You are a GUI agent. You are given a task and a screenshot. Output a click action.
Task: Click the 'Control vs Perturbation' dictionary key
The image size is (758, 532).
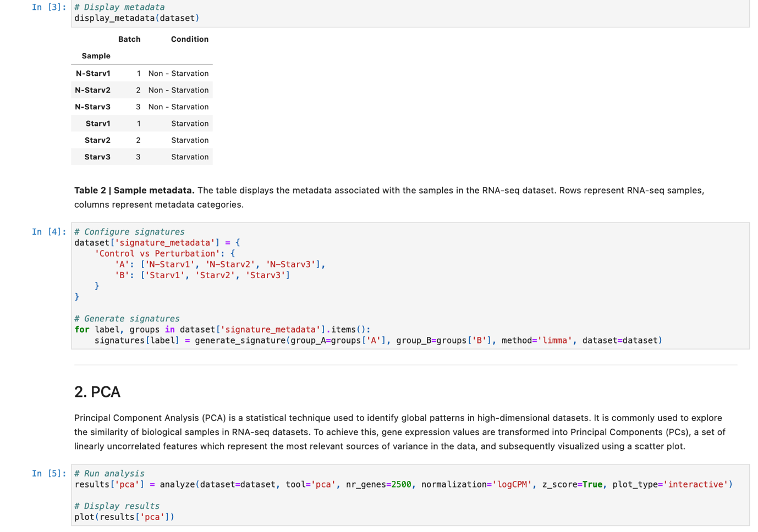point(157,254)
